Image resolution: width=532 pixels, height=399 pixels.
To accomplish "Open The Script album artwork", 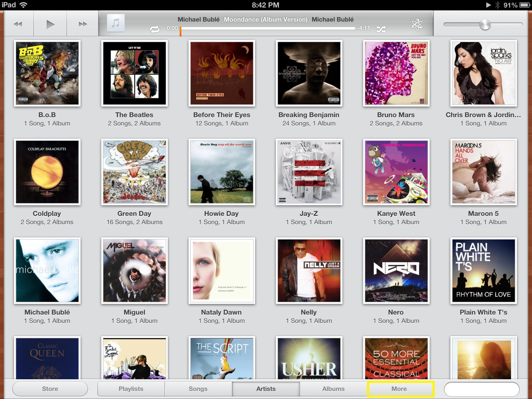I will point(222,358).
